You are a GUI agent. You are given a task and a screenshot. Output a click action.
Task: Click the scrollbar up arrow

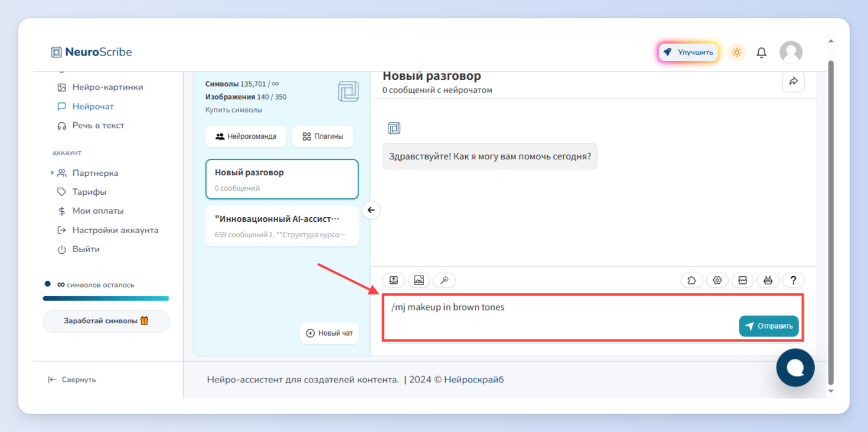pos(831,41)
